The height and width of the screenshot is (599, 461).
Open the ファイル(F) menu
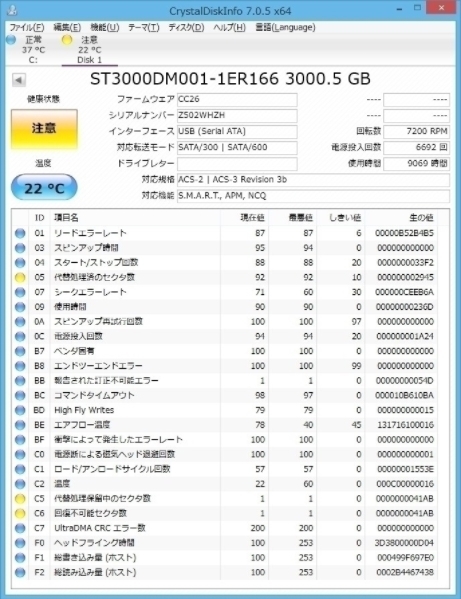pos(27,28)
